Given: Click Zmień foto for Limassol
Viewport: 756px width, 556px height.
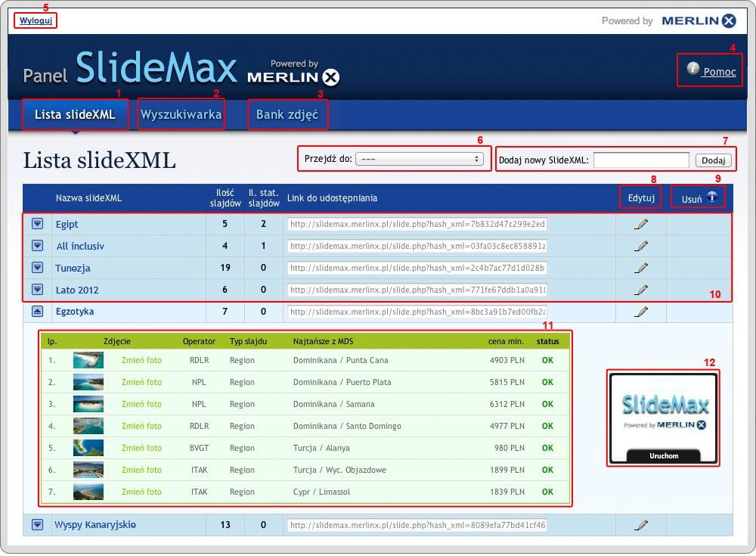Looking at the screenshot, I should coord(141,492).
